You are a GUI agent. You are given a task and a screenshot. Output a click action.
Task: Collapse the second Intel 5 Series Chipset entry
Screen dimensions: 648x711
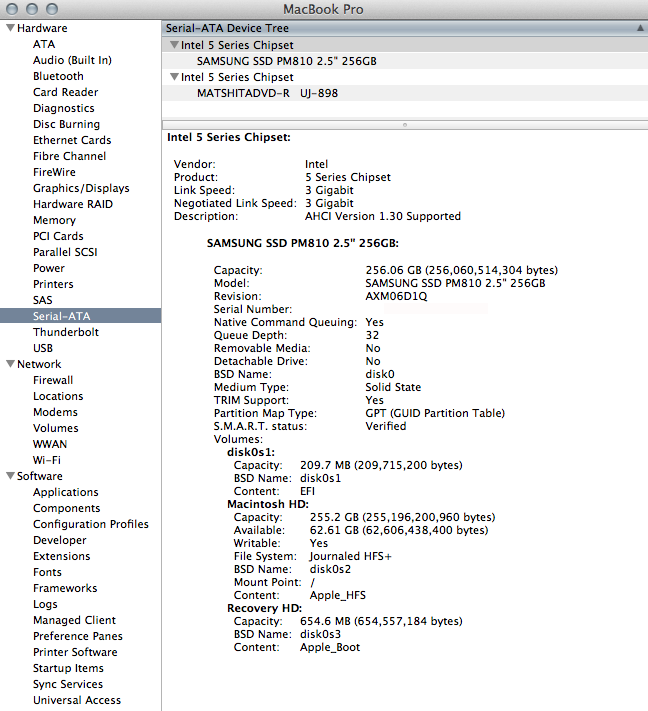(174, 77)
